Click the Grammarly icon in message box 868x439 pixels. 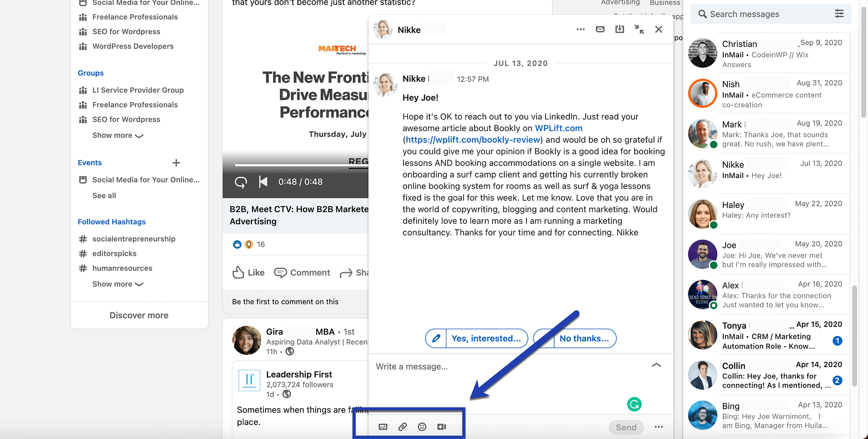(634, 404)
